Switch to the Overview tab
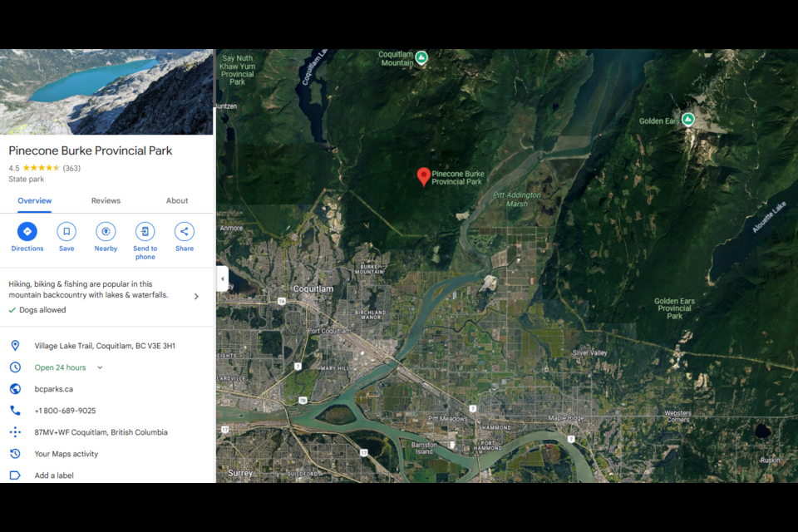Screen dimensions: 798x532 click(x=35, y=200)
